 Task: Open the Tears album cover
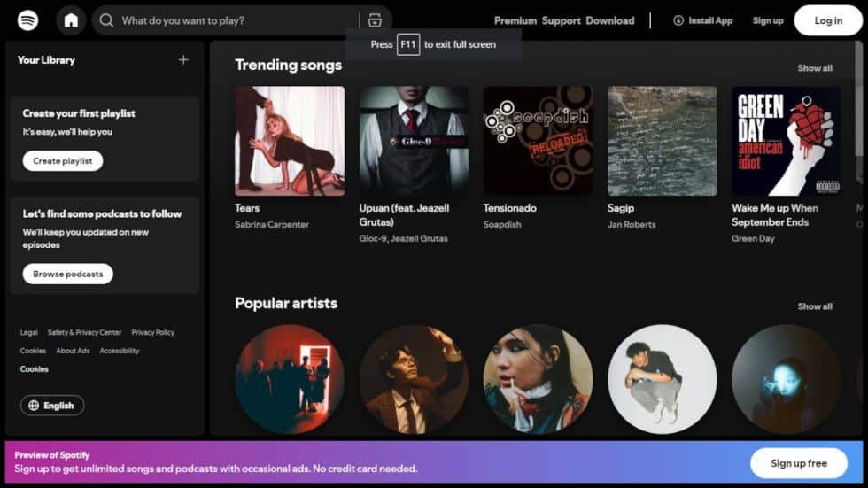[x=290, y=141]
